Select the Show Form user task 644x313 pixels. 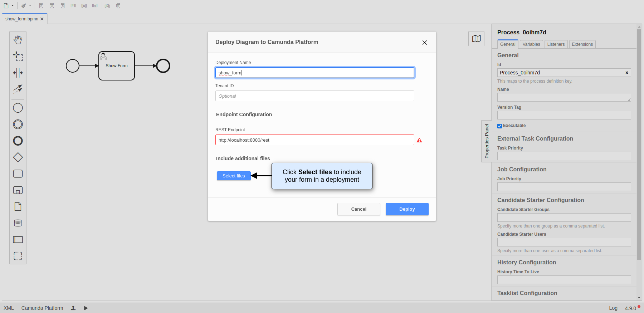pyautogui.click(x=117, y=66)
